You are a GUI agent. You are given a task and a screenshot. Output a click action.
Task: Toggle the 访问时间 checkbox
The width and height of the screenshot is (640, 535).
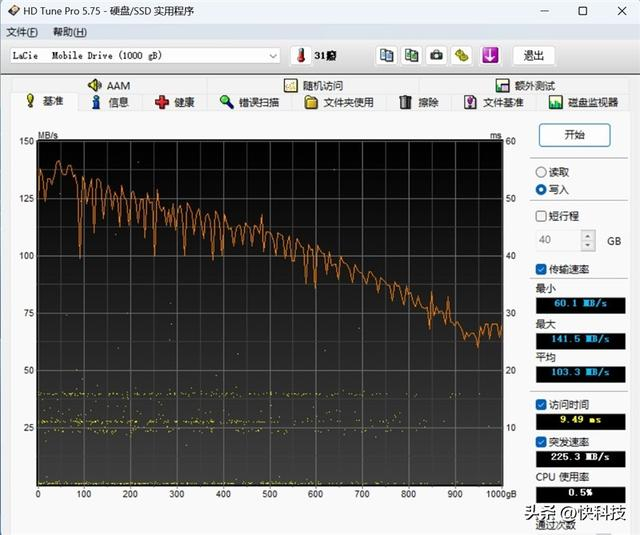coord(541,405)
